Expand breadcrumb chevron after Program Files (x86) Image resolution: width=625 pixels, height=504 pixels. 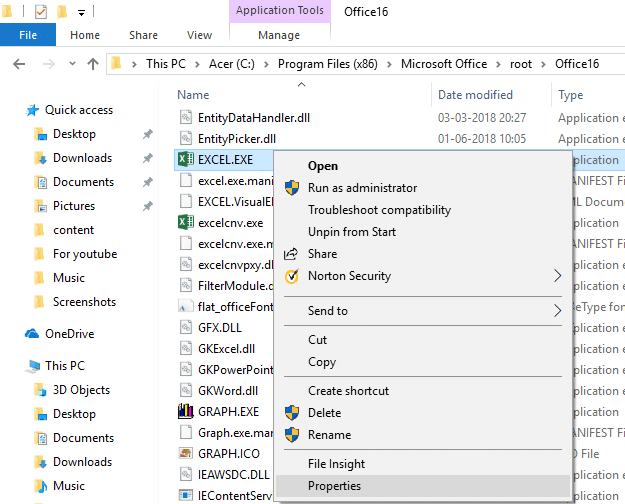(389, 64)
